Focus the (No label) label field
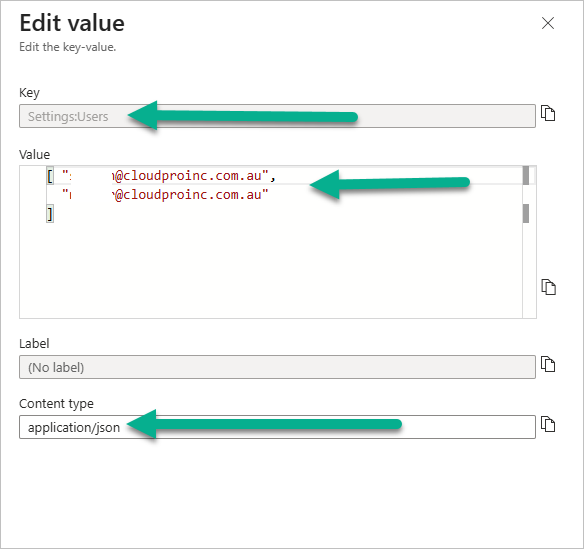This screenshot has height=549, width=584. [277, 367]
